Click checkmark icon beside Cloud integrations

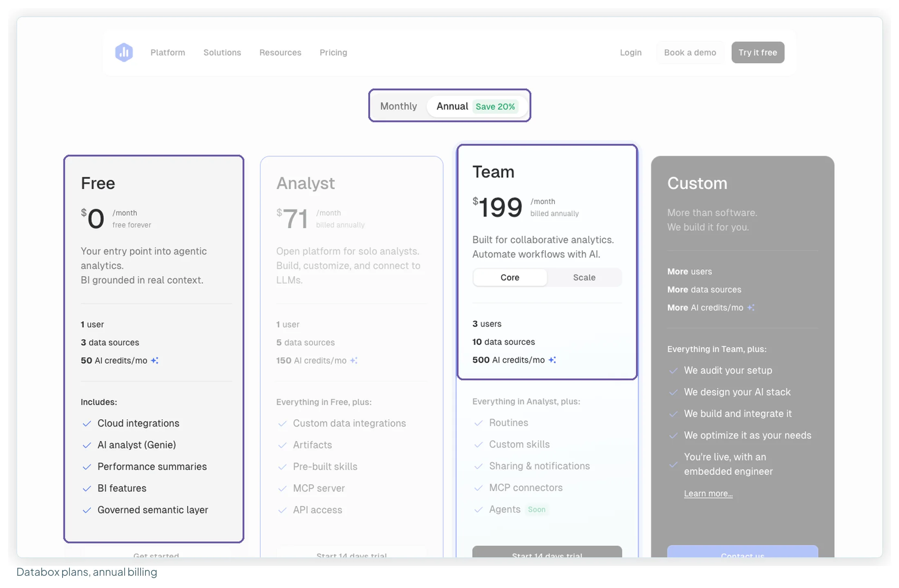pos(87,423)
